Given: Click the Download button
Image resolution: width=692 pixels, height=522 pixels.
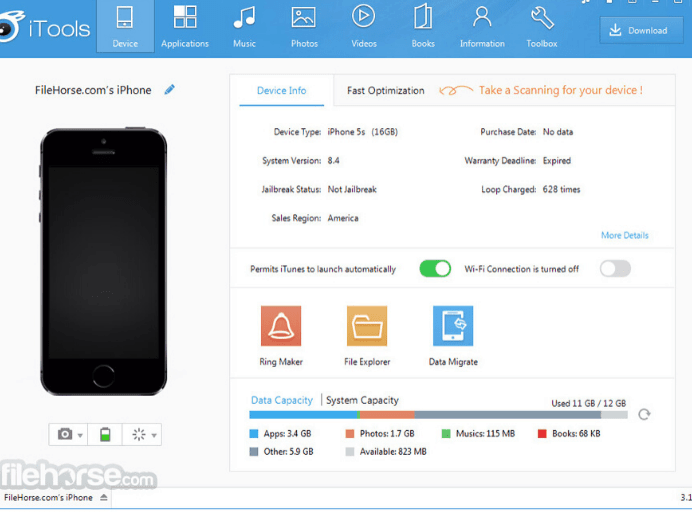Looking at the screenshot, I should click(641, 30).
